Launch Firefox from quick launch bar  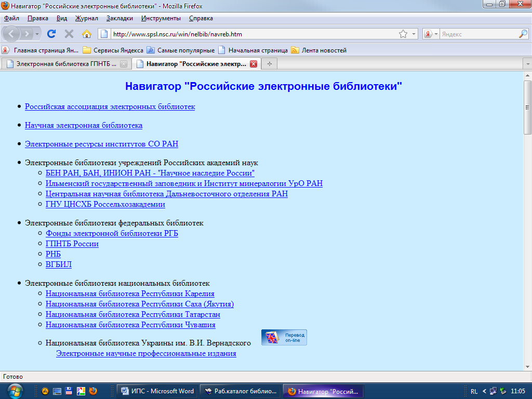(x=92, y=391)
